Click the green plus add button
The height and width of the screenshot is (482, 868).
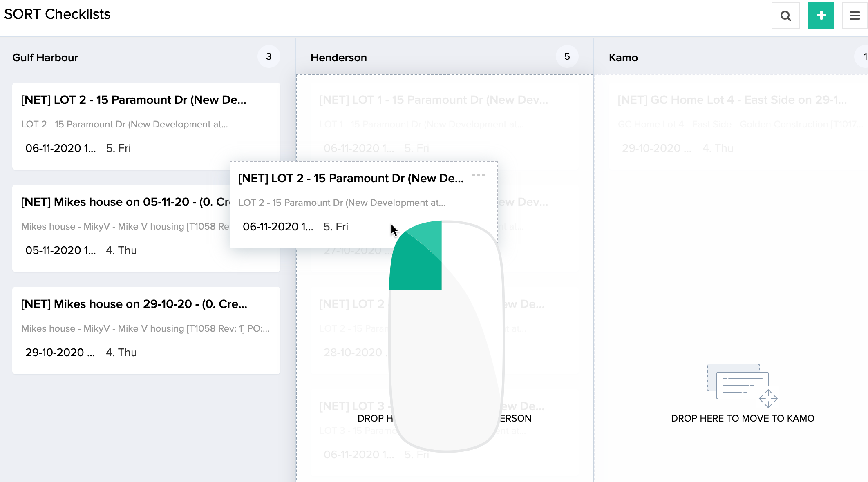click(821, 16)
